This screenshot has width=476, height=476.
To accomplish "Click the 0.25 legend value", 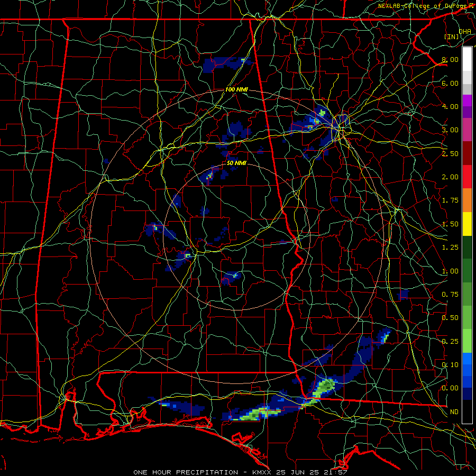I will pyautogui.click(x=450, y=342).
